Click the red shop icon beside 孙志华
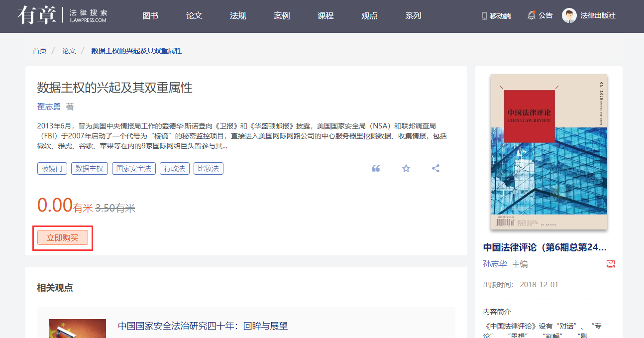Image resolution: width=644 pixels, height=338 pixels. [x=610, y=264]
